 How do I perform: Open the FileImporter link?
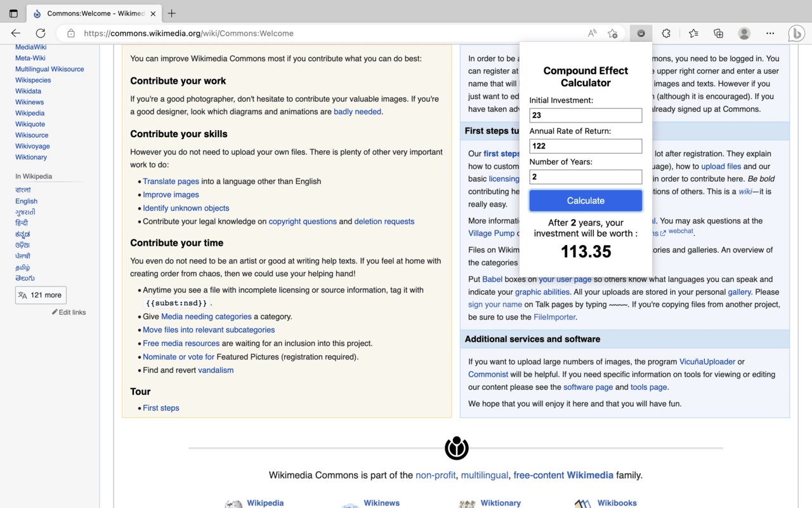[x=554, y=317]
